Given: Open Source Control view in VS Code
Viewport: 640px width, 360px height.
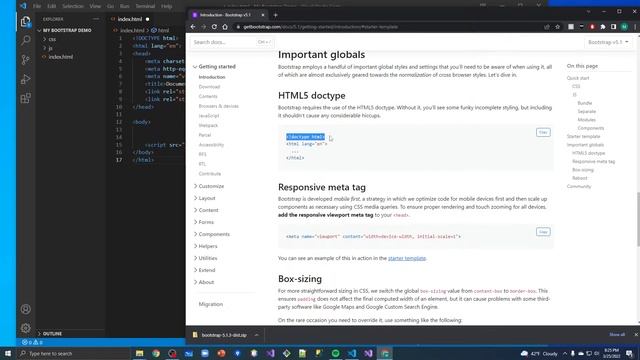Looking at the screenshot, I should pos(25,60).
